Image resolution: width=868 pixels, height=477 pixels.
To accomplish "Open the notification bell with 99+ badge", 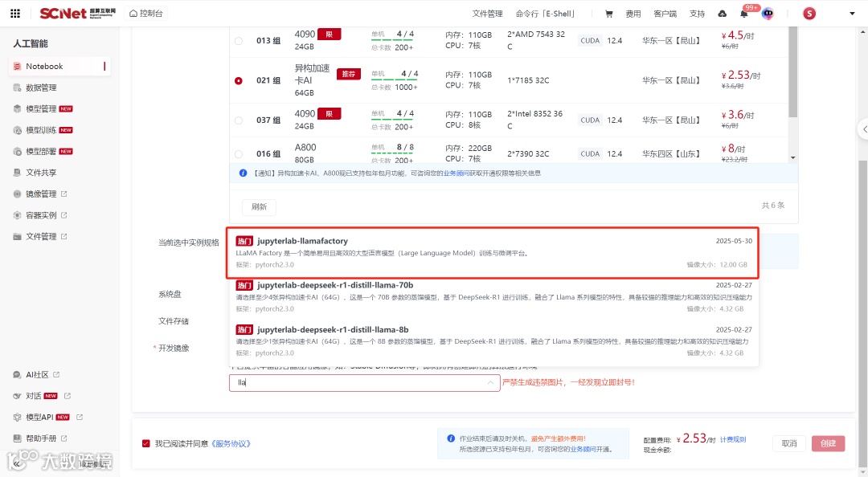I will point(744,14).
